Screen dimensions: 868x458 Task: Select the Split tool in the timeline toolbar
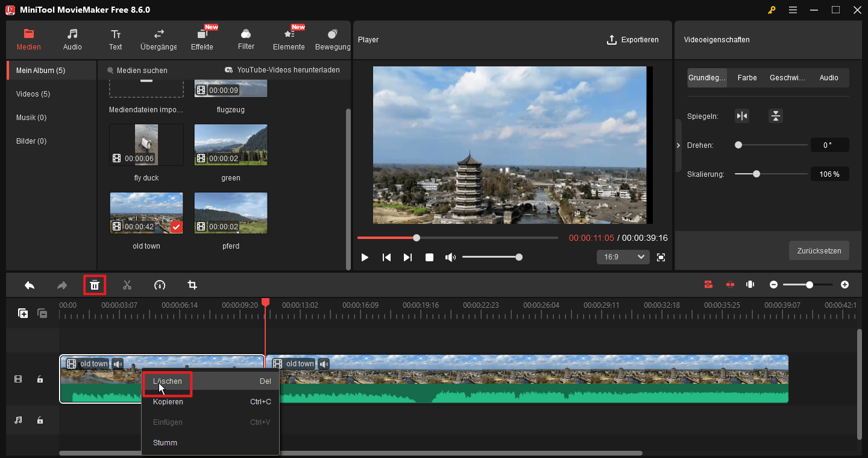[127, 284]
